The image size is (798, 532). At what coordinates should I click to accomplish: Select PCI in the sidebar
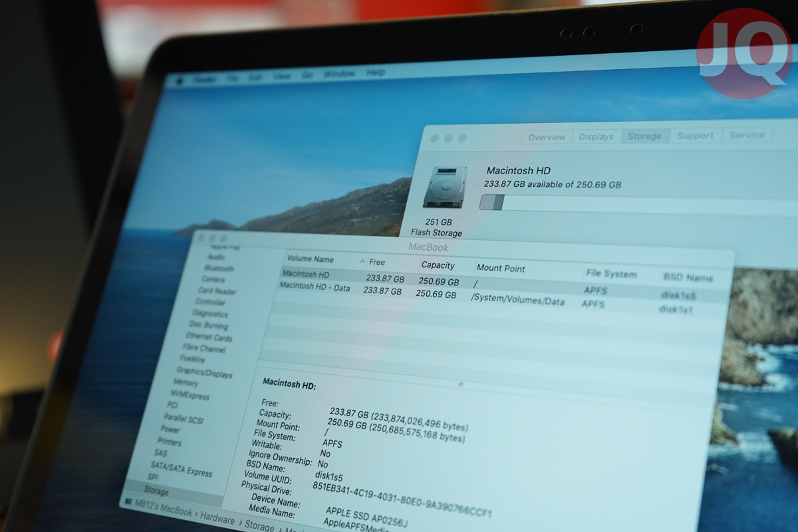(x=172, y=405)
